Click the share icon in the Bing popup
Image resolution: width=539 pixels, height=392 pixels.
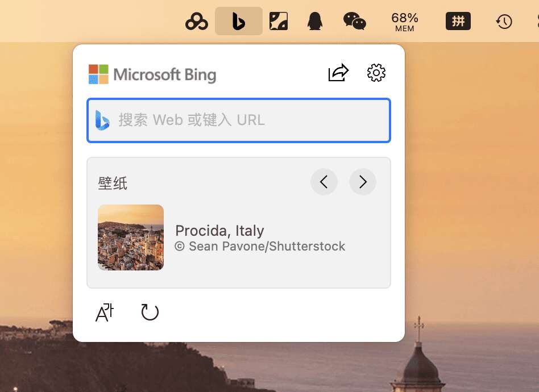(338, 73)
